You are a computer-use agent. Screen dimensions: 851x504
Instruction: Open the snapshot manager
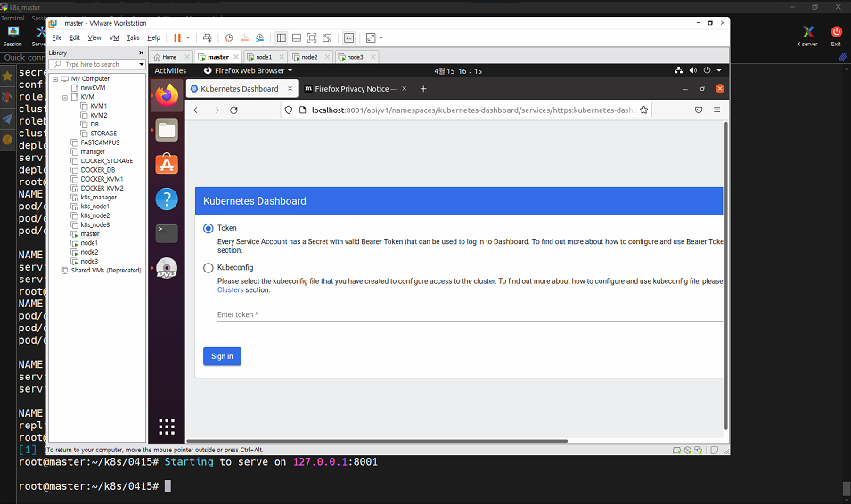[x=260, y=38]
